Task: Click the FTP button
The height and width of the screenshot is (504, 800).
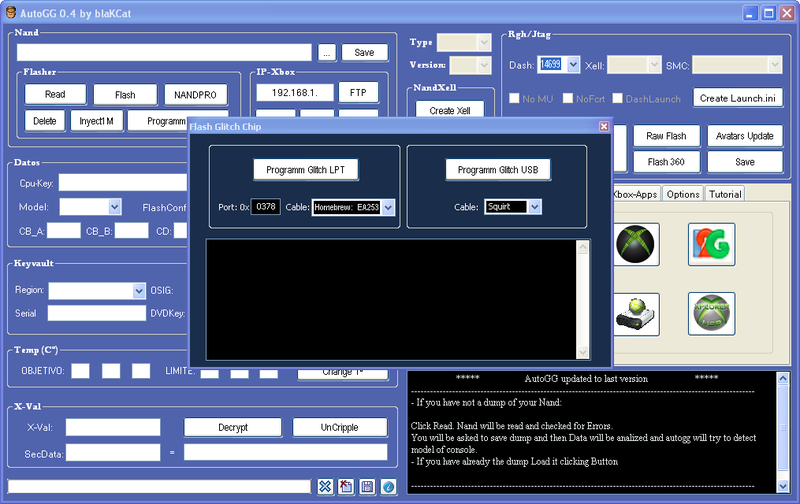Action: (x=358, y=92)
